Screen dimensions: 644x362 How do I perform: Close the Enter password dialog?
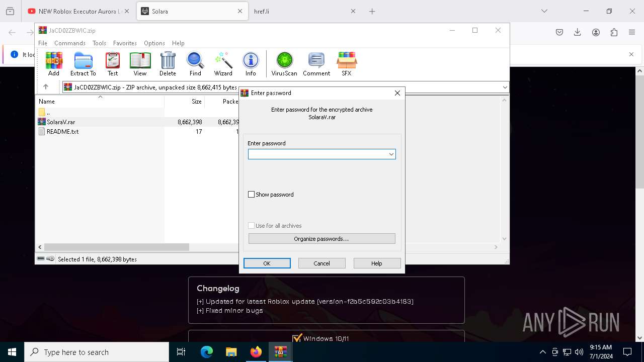pos(397,93)
